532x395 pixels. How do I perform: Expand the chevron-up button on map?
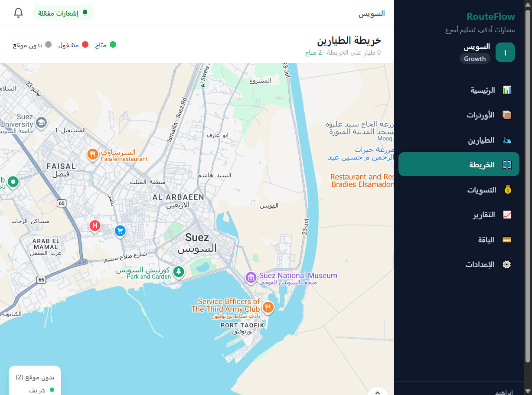(377, 392)
